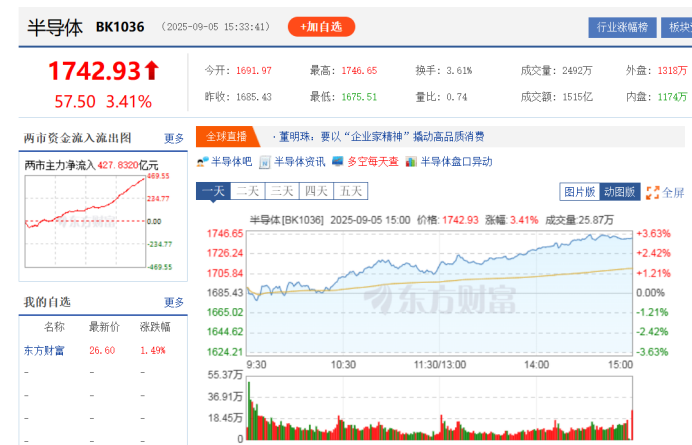Click the 半导体吧 chat icon
This screenshot has width=692, height=445.
[203, 162]
